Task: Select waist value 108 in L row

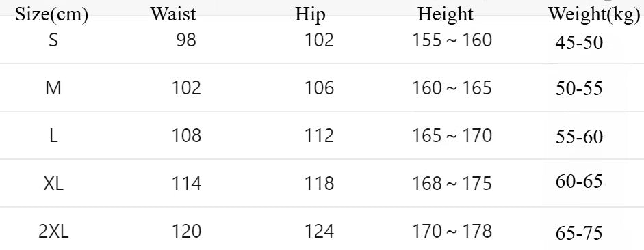Action: [186, 136]
